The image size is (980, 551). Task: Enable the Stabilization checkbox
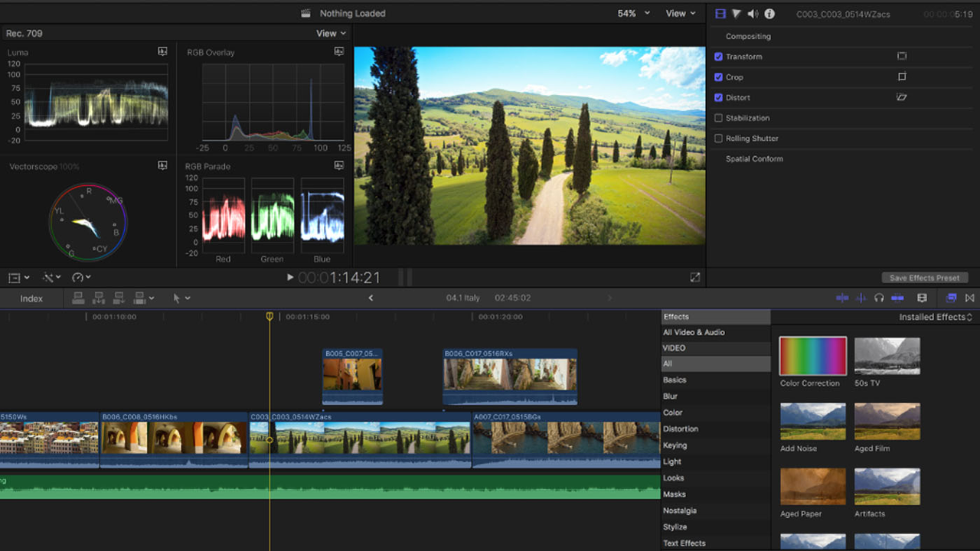click(717, 117)
